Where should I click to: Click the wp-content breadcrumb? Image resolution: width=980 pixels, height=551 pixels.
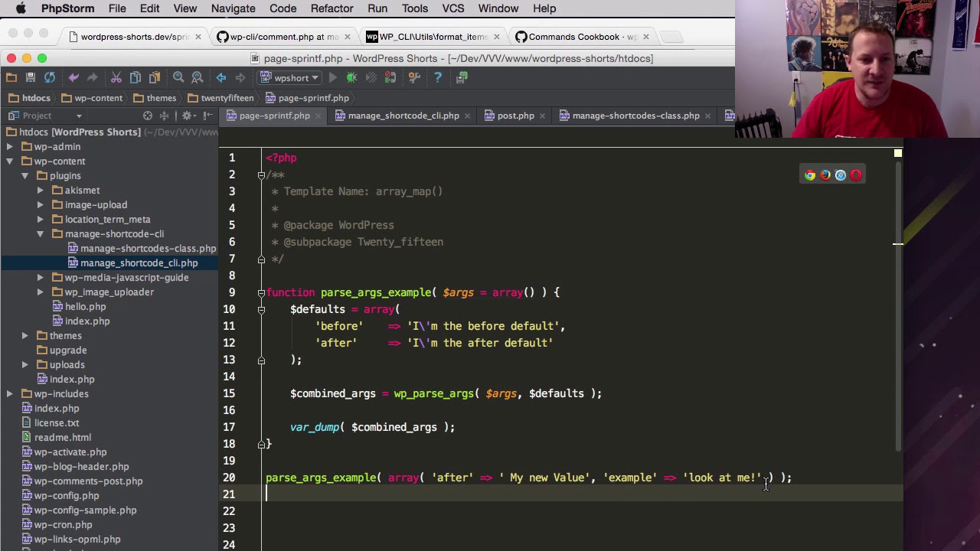pyautogui.click(x=91, y=98)
